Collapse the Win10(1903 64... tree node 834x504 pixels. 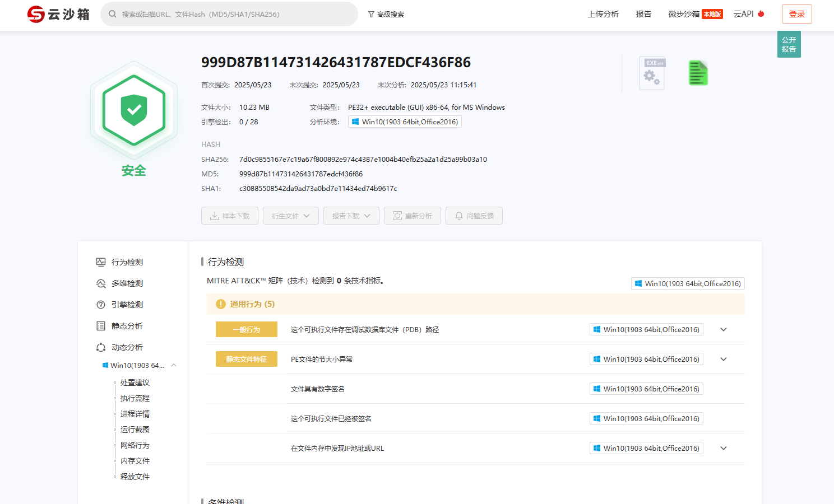(174, 365)
